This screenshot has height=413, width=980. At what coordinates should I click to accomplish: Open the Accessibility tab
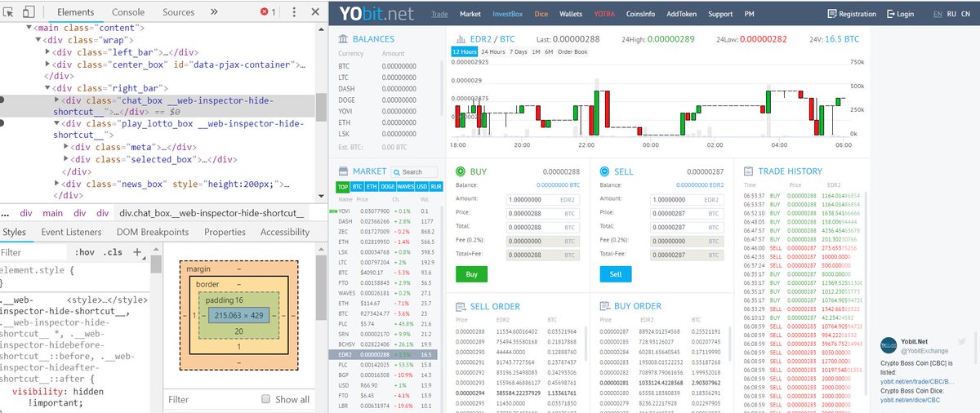click(285, 233)
